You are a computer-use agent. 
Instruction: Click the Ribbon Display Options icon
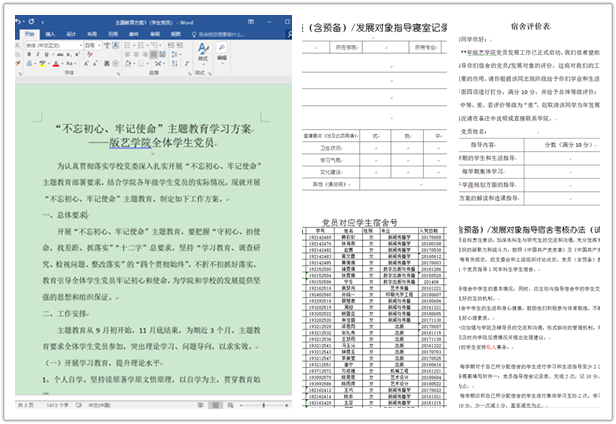tap(251, 22)
